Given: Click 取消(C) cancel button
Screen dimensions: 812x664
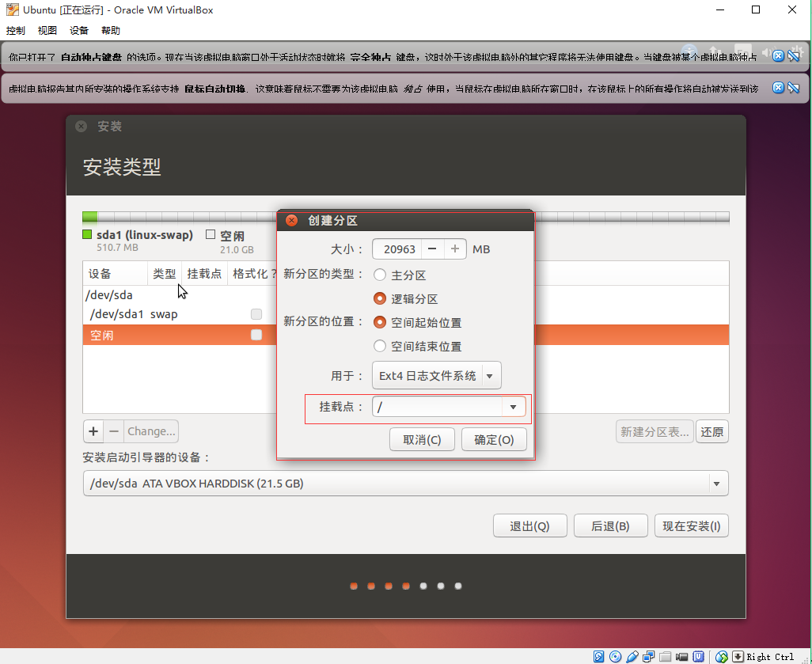Looking at the screenshot, I should [422, 439].
